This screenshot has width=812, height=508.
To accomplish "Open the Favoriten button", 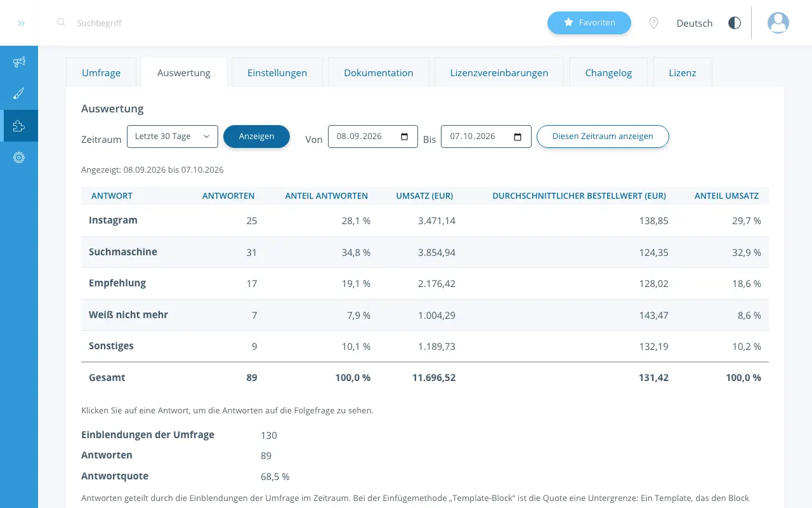I will 589,23.
